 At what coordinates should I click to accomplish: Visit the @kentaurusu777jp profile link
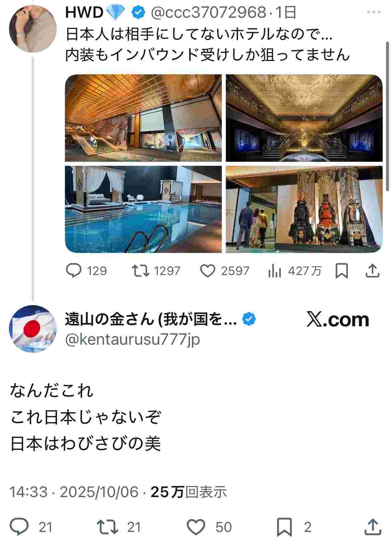point(132,339)
